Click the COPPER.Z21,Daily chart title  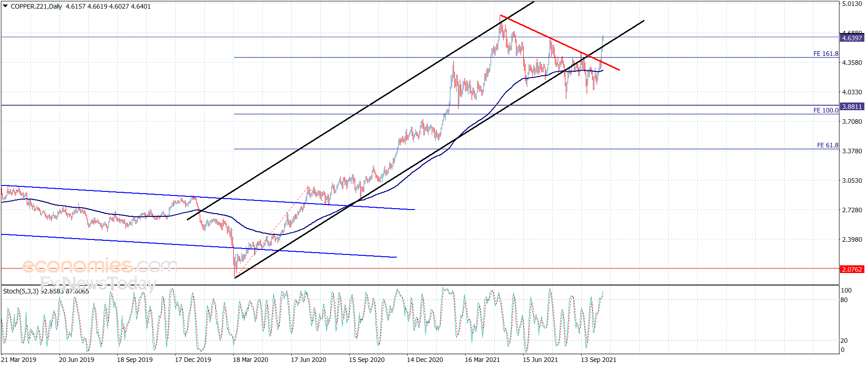[x=36, y=6]
